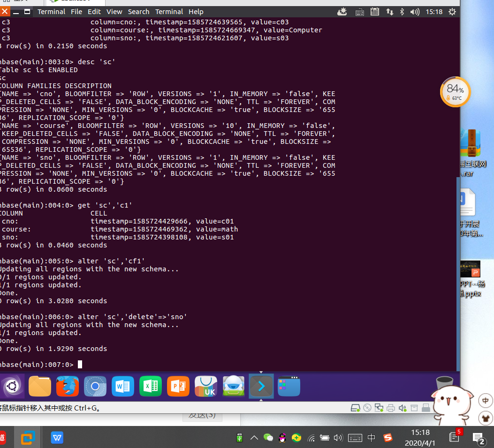
Task: Open WeChat from system tray
Action: (268, 438)
